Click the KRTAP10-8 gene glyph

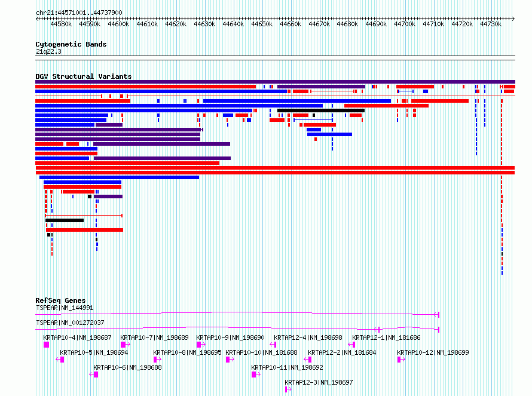coord(157,360)
